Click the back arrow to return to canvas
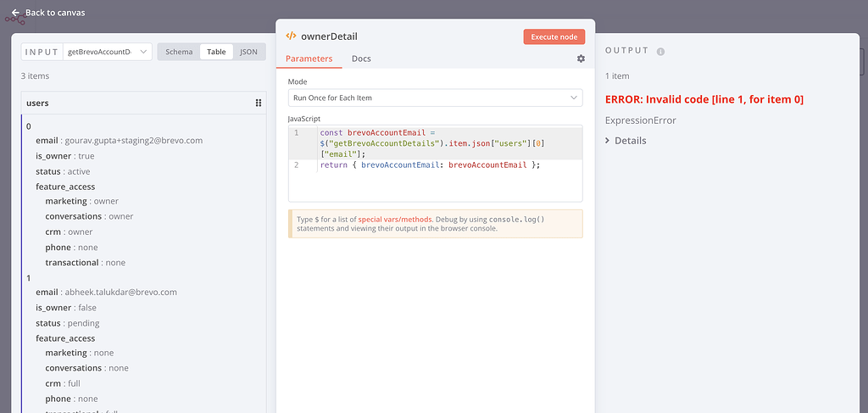The width and height of the screenshot is (868, 413). [x=15, y=13]
